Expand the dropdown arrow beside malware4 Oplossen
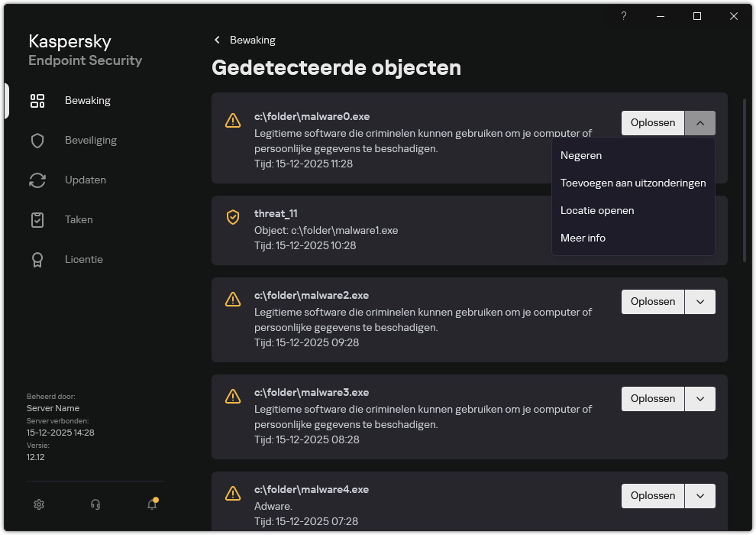 click(x=700, y=495)
